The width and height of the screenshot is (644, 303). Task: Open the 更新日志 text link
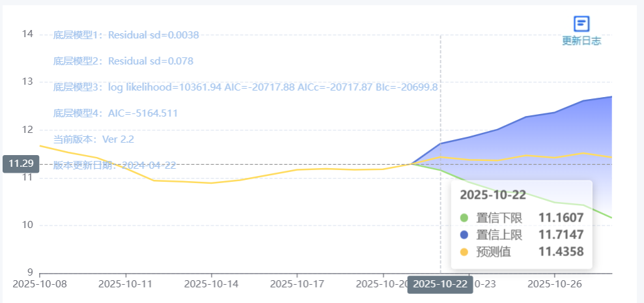581,41
